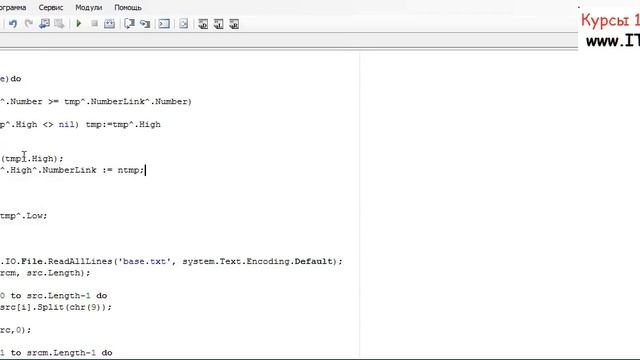Click the 'e) do' line in the code
640x360 pixels.
[11, 79]
